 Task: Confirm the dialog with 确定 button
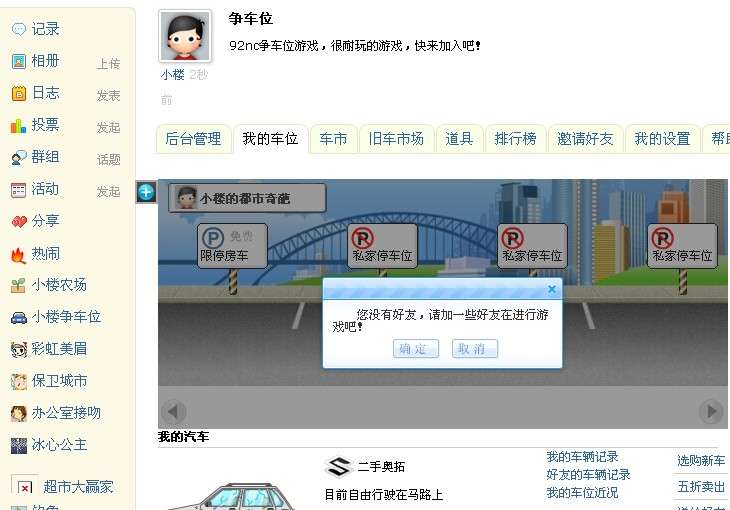[x=416, y=348]
